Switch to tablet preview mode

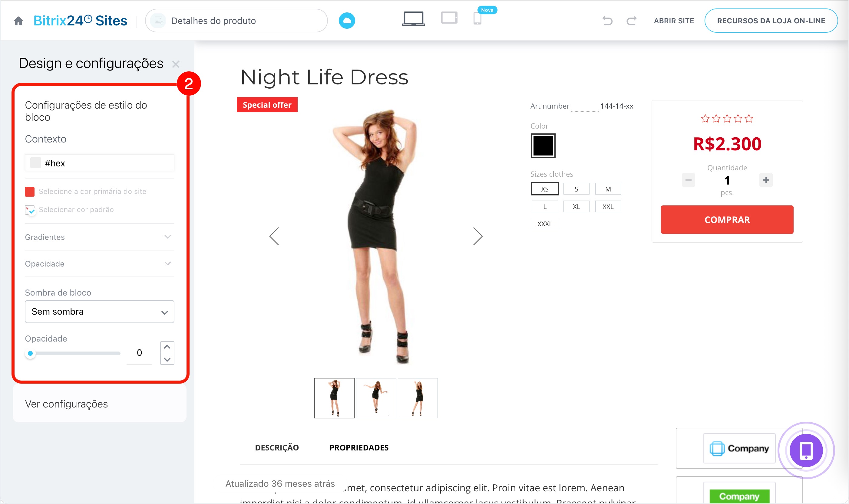449,18
